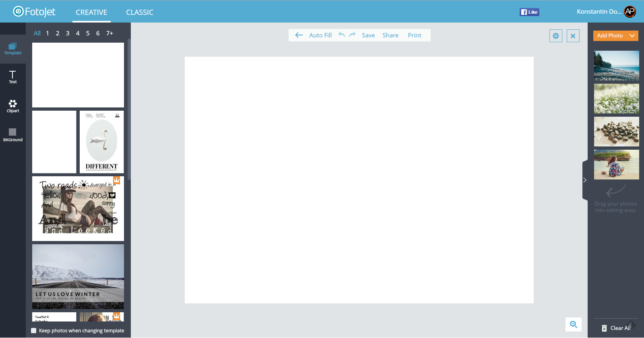Screen dimensions: 644x338
Task: Click the template list scrollbar
Action: [129, 109]
